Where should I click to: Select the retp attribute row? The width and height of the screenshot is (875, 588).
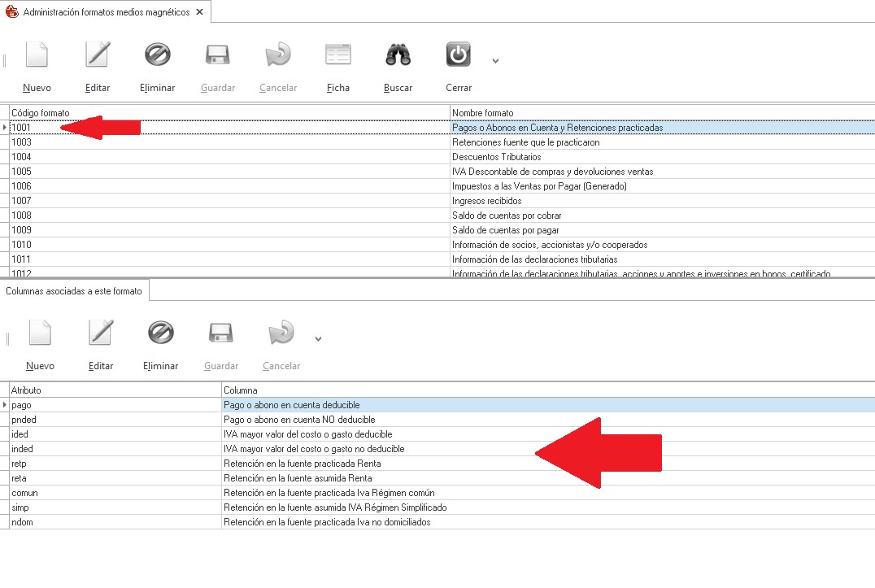pyautogui.click(x=114, y=464)
